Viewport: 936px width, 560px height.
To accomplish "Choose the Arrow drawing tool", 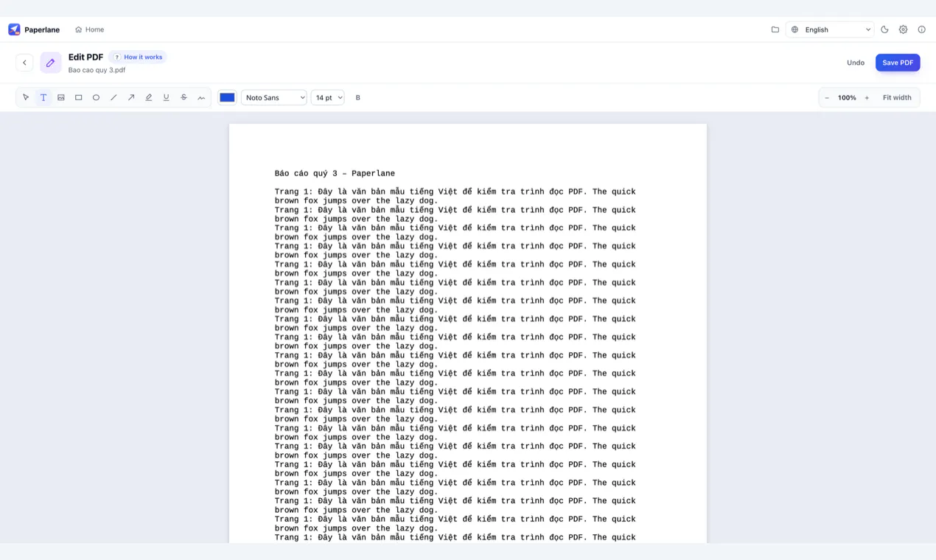I will [131, 97].
